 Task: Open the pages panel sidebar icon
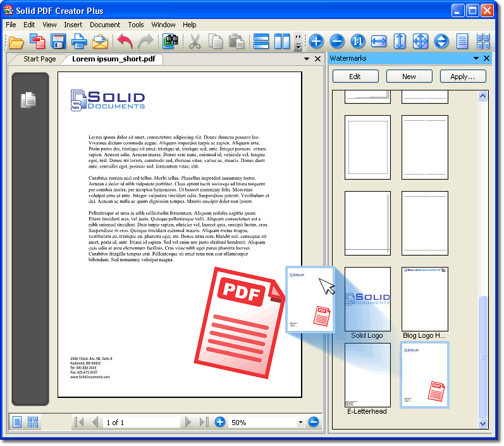(28, 99)
